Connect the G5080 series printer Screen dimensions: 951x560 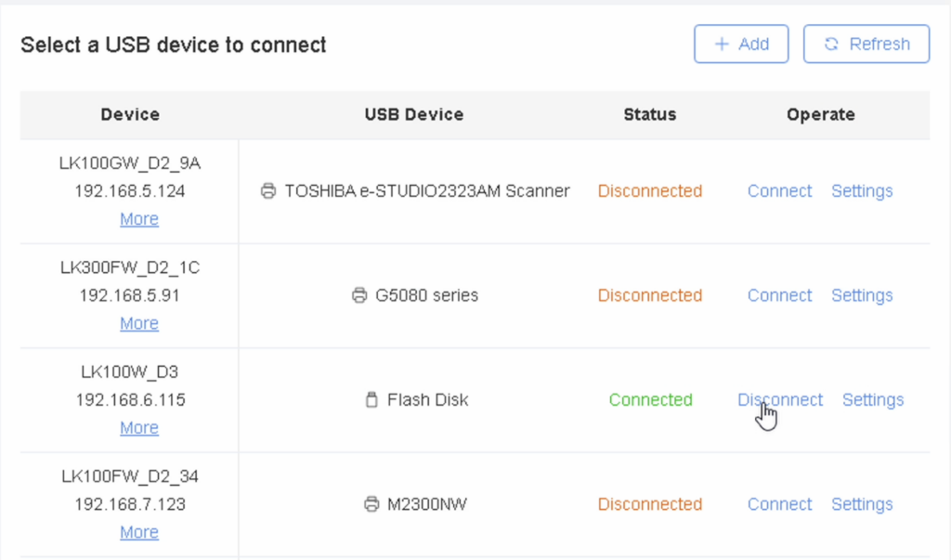pyautogui.click(x=779, y=295)
